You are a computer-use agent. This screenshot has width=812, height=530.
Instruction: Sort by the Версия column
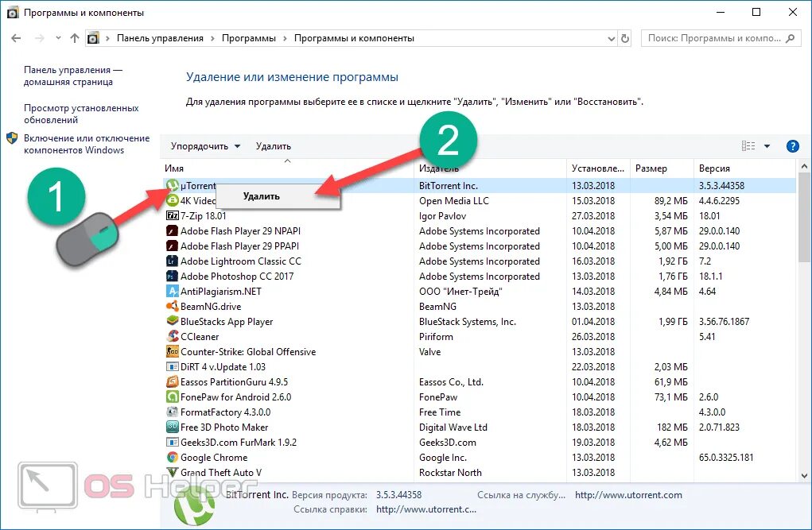pyautogui.click(x=714, y=168)
